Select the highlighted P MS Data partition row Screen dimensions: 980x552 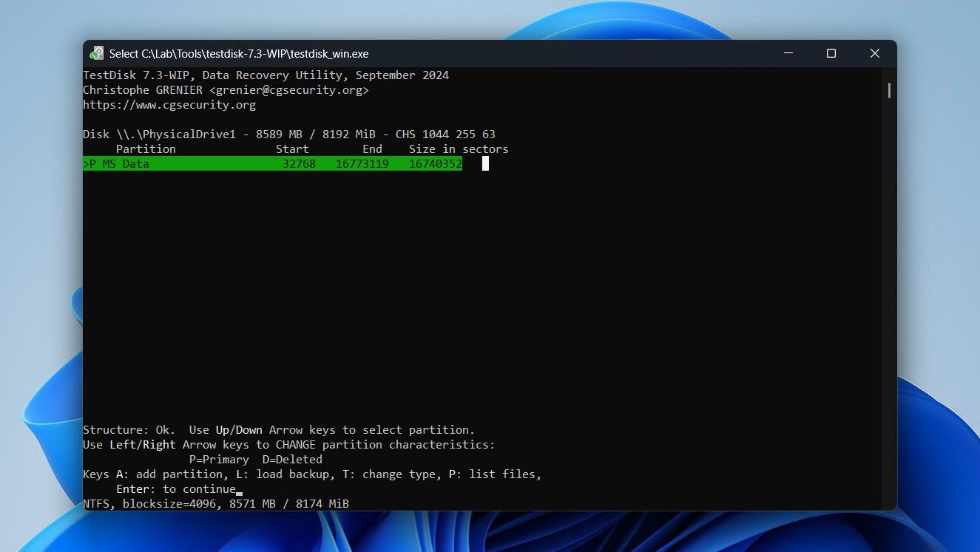[272, 164]
